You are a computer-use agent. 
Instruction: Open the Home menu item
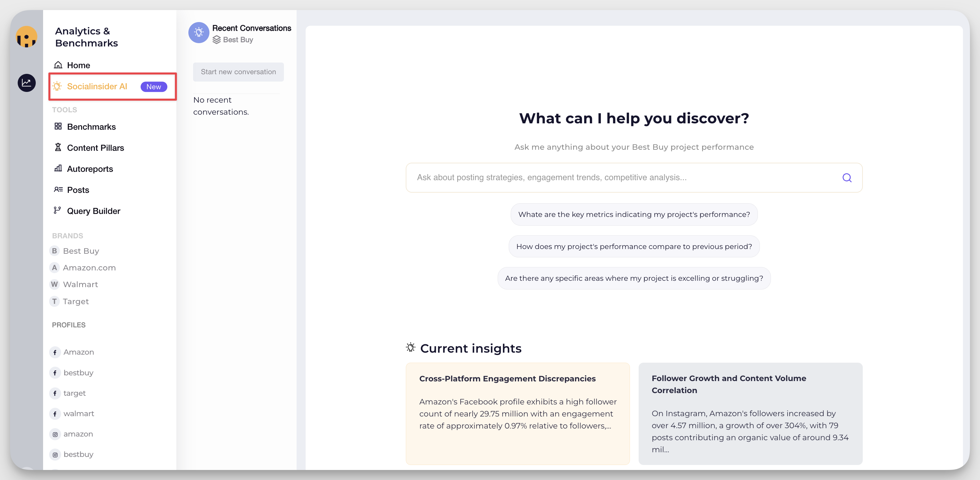tap(78, 65)
